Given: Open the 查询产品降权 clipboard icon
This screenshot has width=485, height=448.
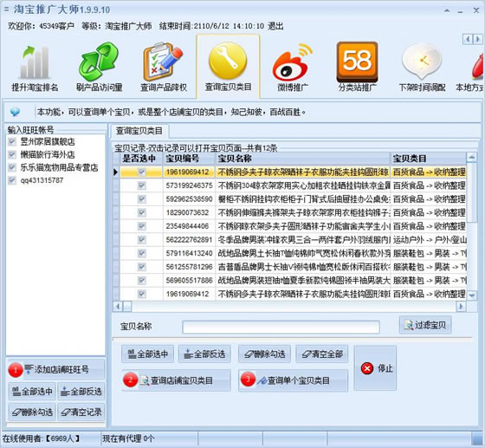Looking at the screenshot, I should coord(163,62).
